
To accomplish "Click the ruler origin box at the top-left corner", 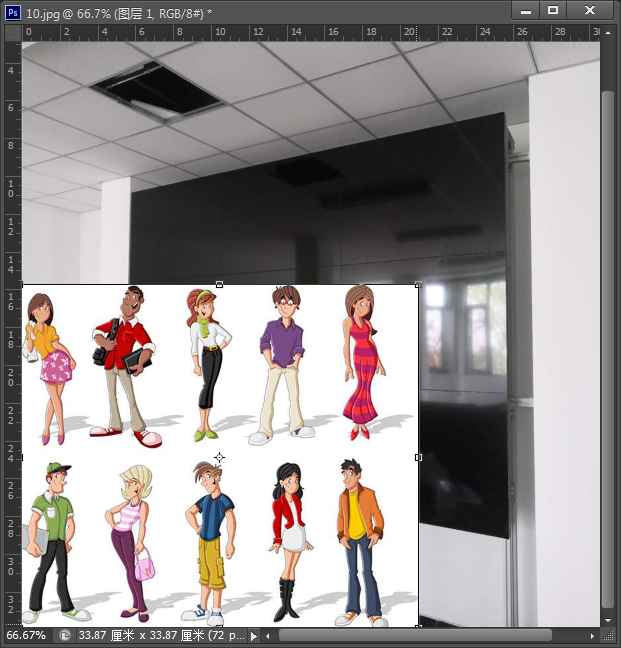I will [13, 33].
